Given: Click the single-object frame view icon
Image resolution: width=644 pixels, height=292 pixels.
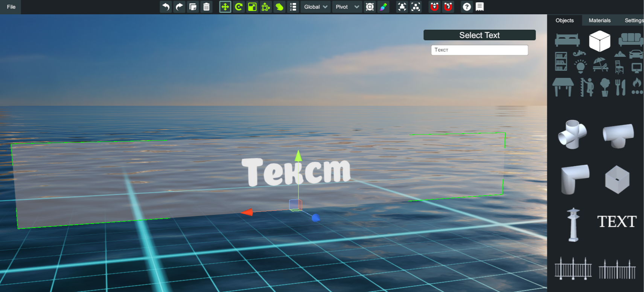Looking at the screenshot, I should [402, 7].
